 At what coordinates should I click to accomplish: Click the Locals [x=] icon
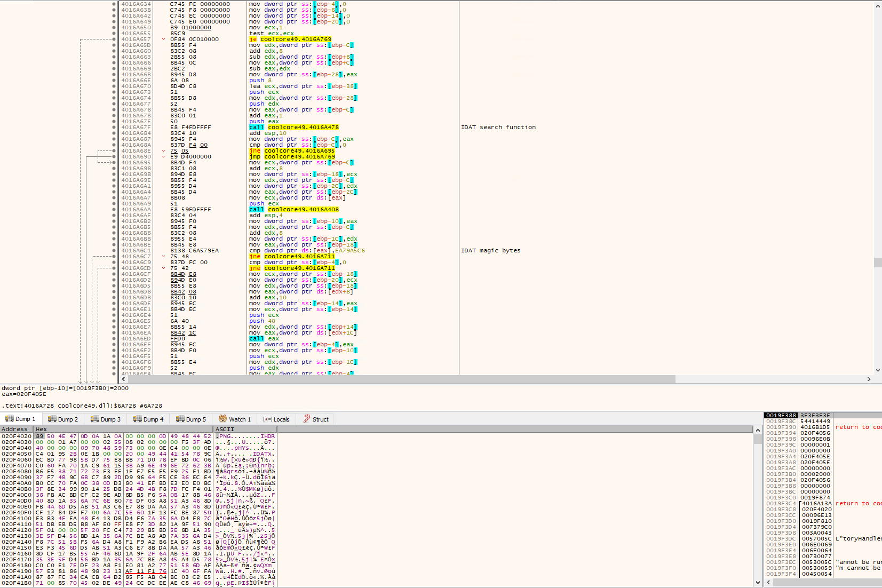click(x=267, y=419)
